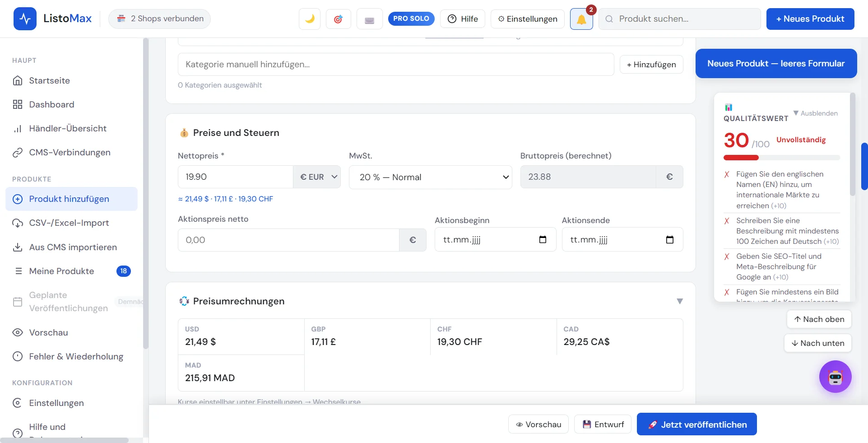Screen dimensions: 868x443
Task: Open the Hilfe button
Action: [x=463, y=19]
